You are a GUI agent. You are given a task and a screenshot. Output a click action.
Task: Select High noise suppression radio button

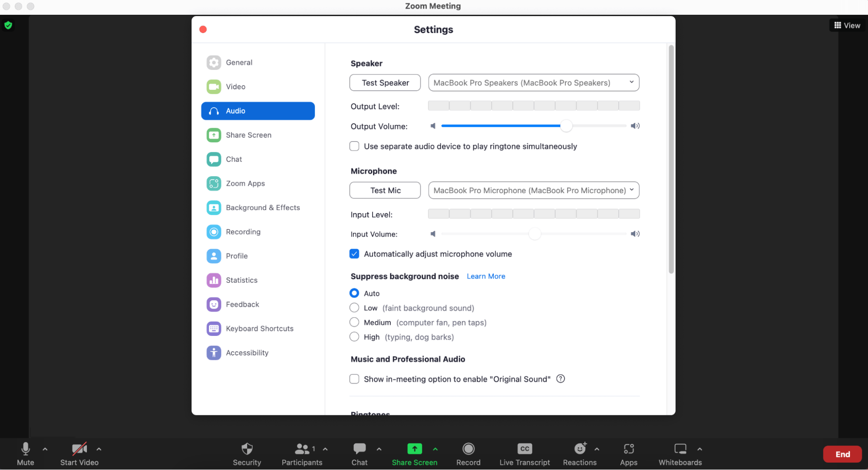click(x=354, y=337)
